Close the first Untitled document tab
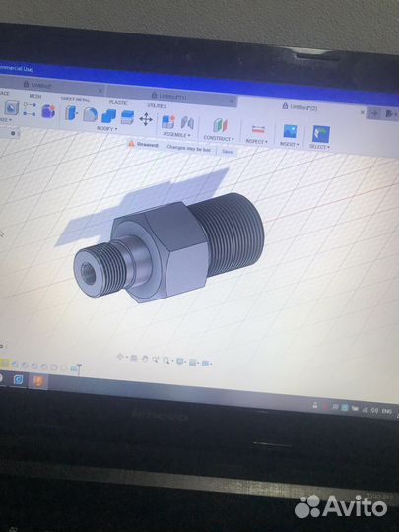Image resolution: width=399 pixels, height=532 pixels. [100, 91]
